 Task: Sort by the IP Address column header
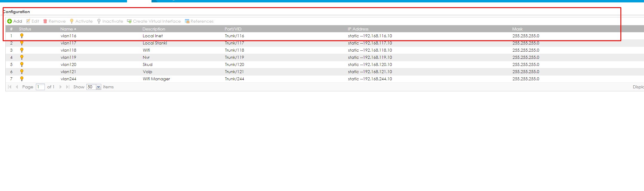(358, 29)
